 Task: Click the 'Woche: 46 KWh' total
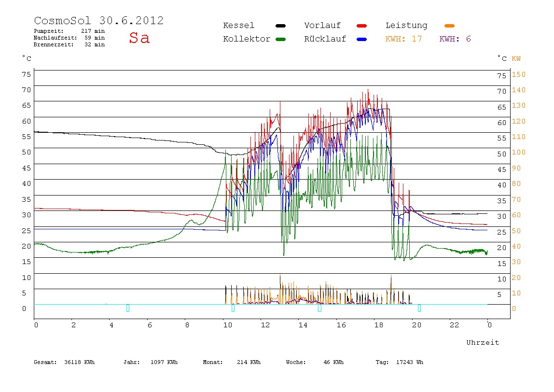[x=315, y=362]
